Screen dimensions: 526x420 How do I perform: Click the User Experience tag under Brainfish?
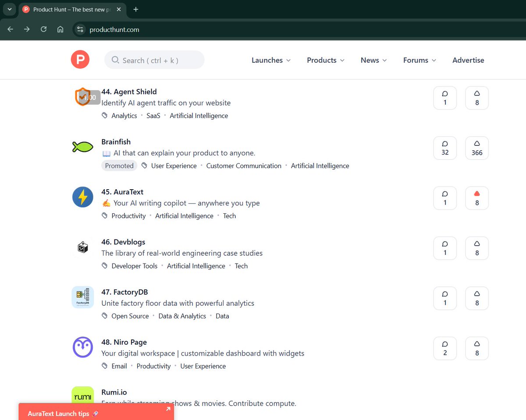174,166
